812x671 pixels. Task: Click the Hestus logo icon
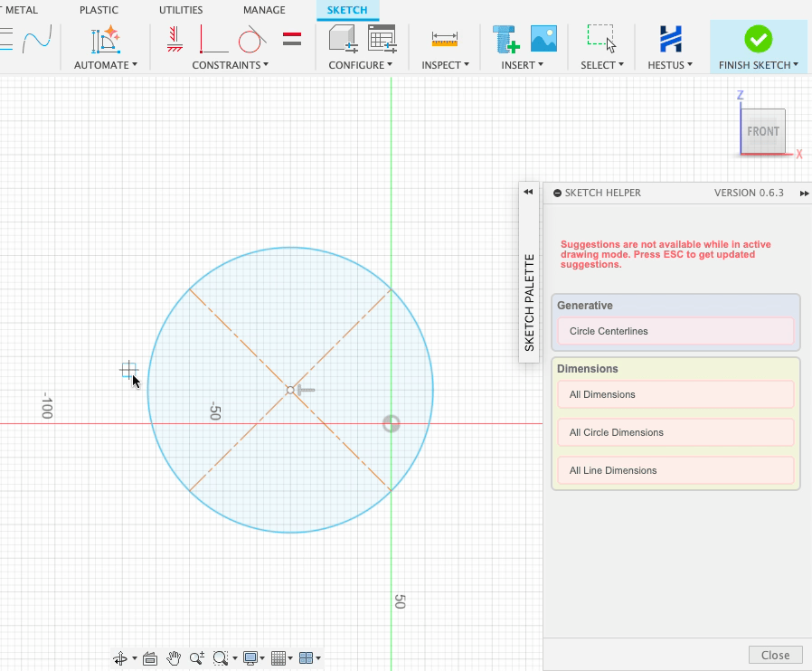pyautogui.click(x=670, y=39)
